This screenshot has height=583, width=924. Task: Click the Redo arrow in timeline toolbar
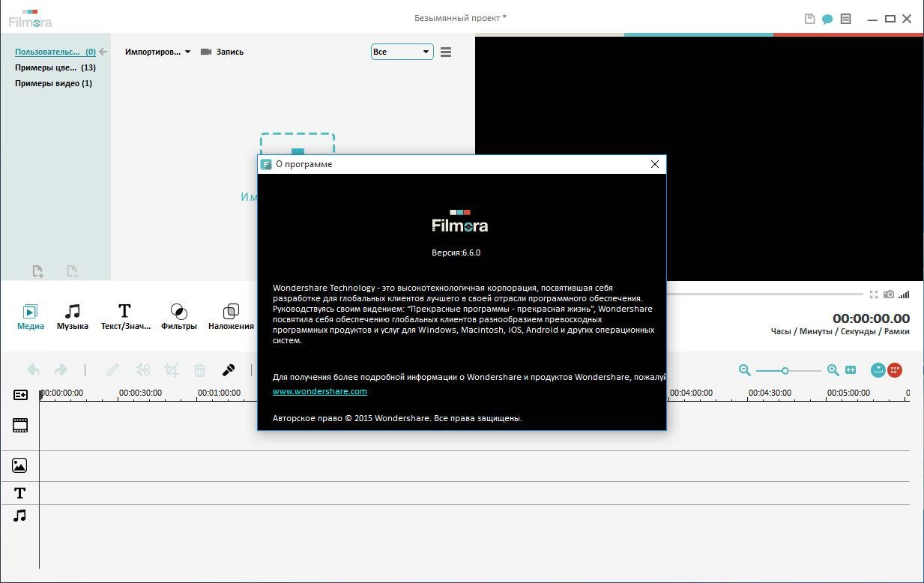[61, 370]
